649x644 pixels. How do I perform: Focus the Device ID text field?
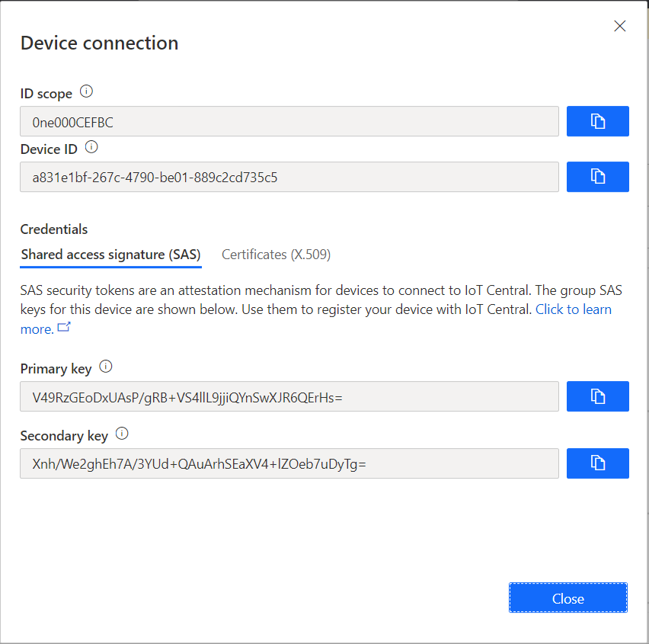coord(289,177)
